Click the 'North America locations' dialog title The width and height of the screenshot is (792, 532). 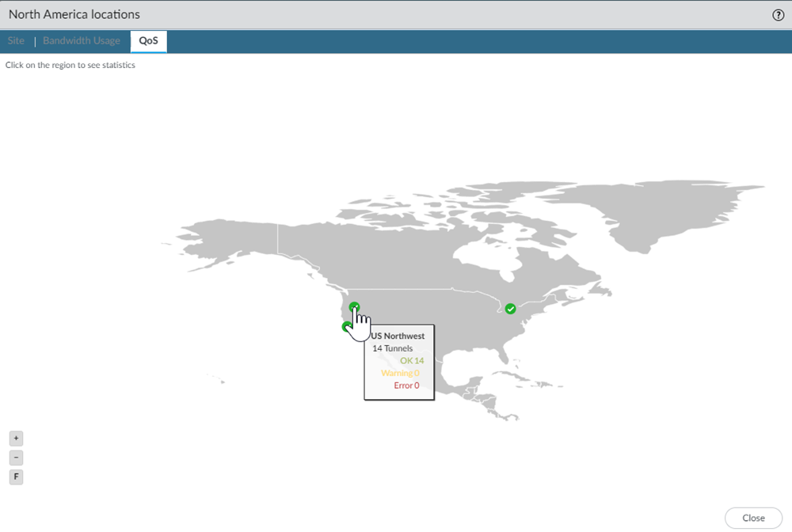pyautogui.click(x=74, y=14)
